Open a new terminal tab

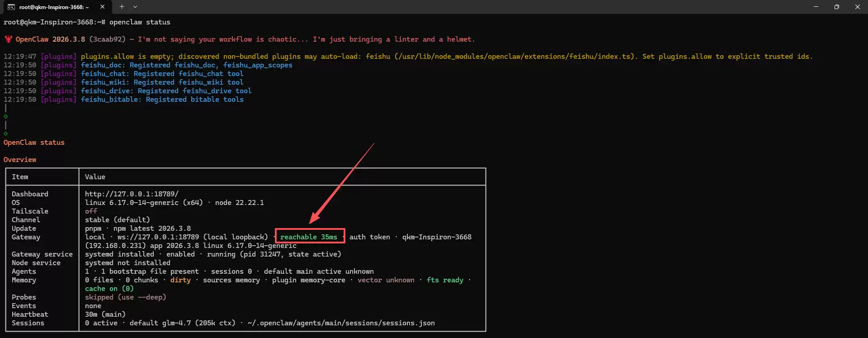[x=122, y=7]
